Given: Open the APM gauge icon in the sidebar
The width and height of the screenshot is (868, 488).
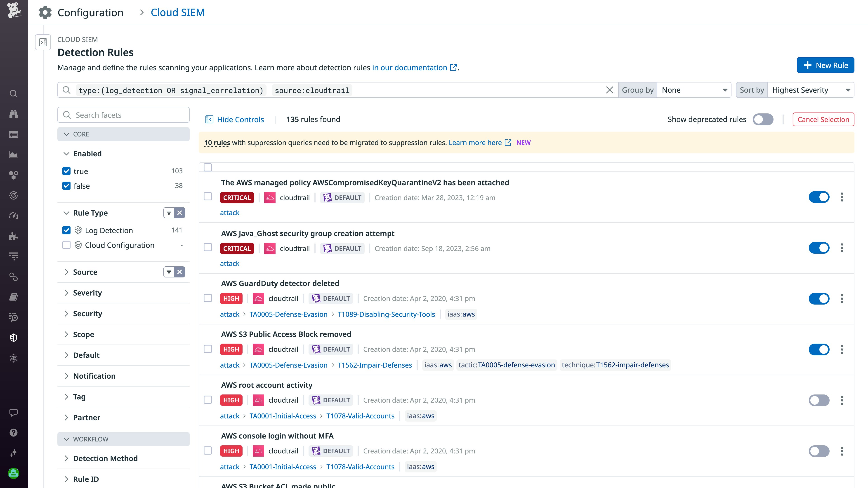Looking at the screenshot, I should tap(14, 216).
